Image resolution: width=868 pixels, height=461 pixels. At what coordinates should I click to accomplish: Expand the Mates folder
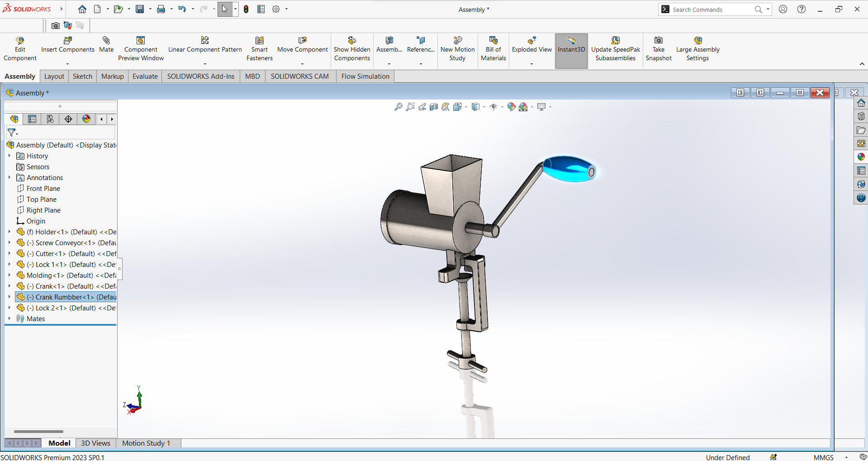pyautogui.click(x=9, y=318)
